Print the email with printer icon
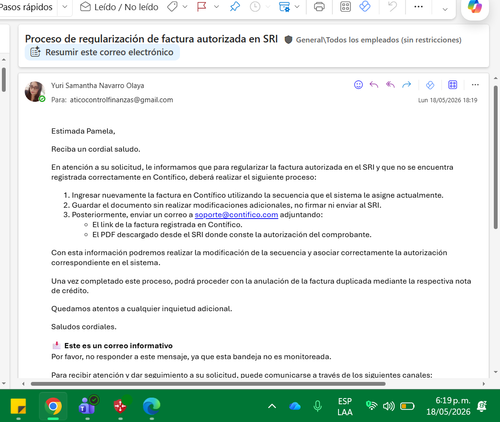Screen dimensions: 500x422 coord(319,7)
